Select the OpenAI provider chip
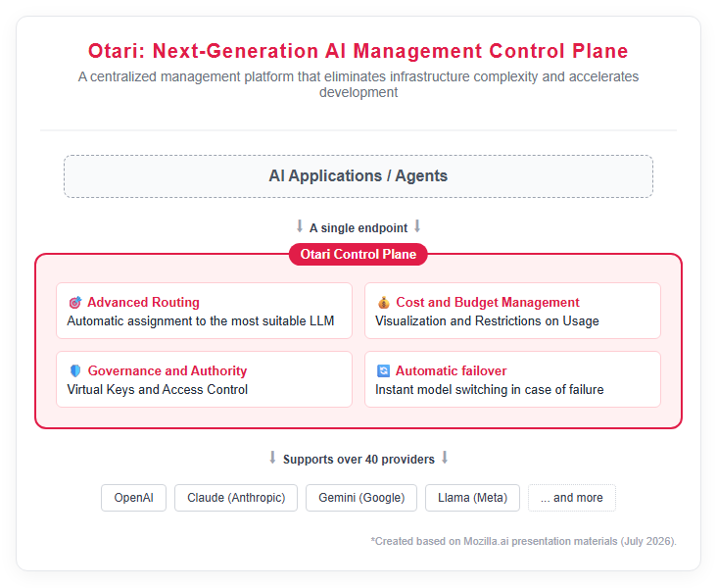This screenshot has height=588, width=717. (133, 498)
